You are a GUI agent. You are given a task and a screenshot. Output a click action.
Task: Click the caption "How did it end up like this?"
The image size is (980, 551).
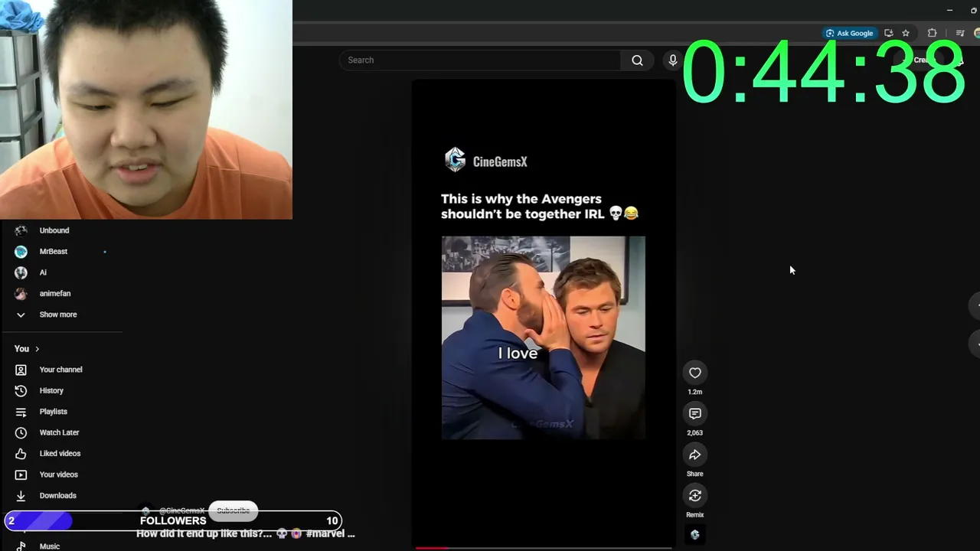pyautogui.click(x=204, y=533)
